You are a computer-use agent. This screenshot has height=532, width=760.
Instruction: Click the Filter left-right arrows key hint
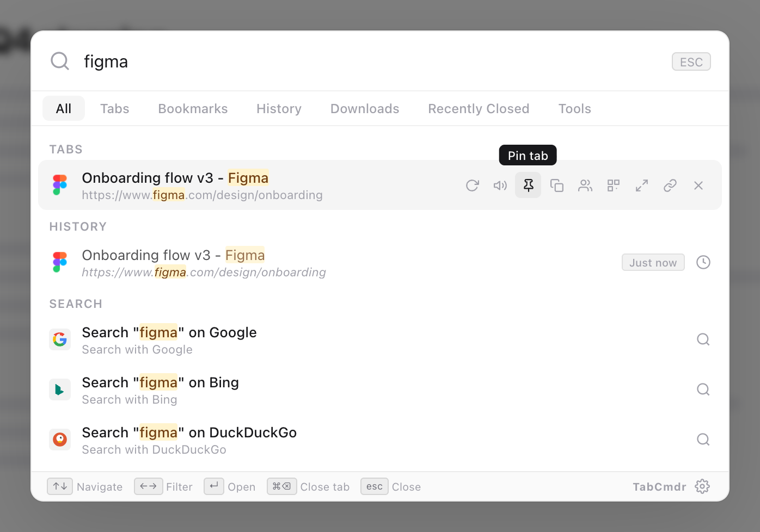[149, 486]
